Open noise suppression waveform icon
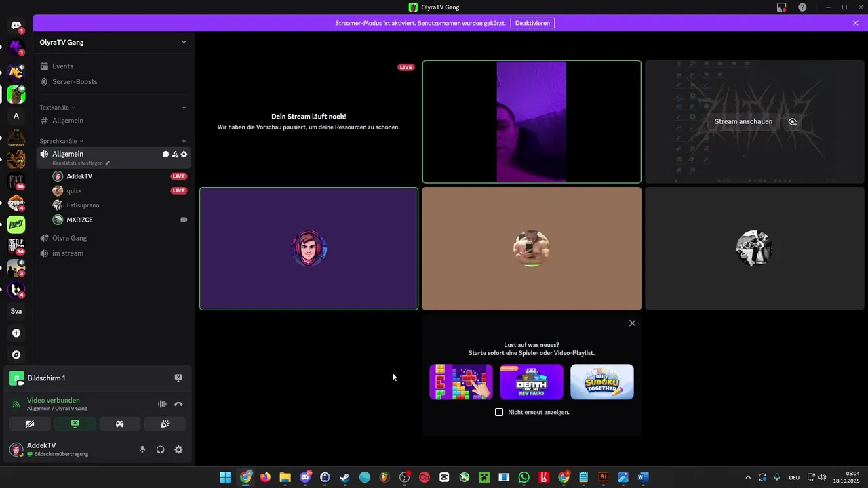868x488 pixels. pos(162,404)
